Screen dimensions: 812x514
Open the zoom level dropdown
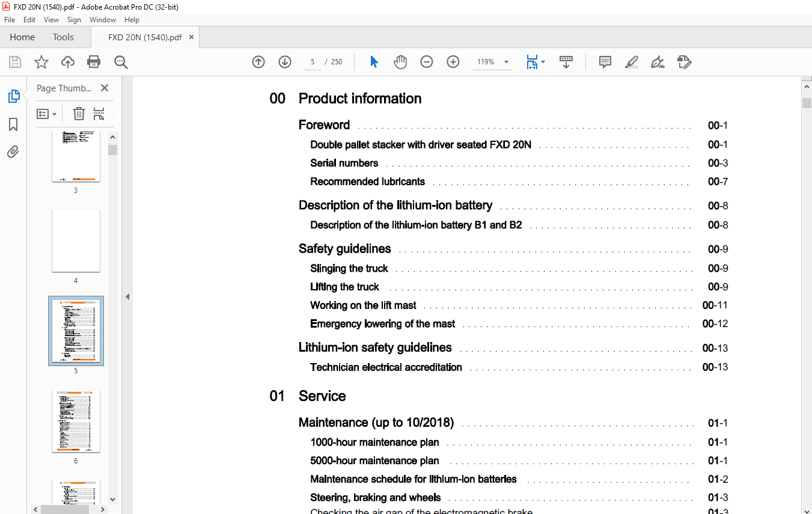coord(506,62)
